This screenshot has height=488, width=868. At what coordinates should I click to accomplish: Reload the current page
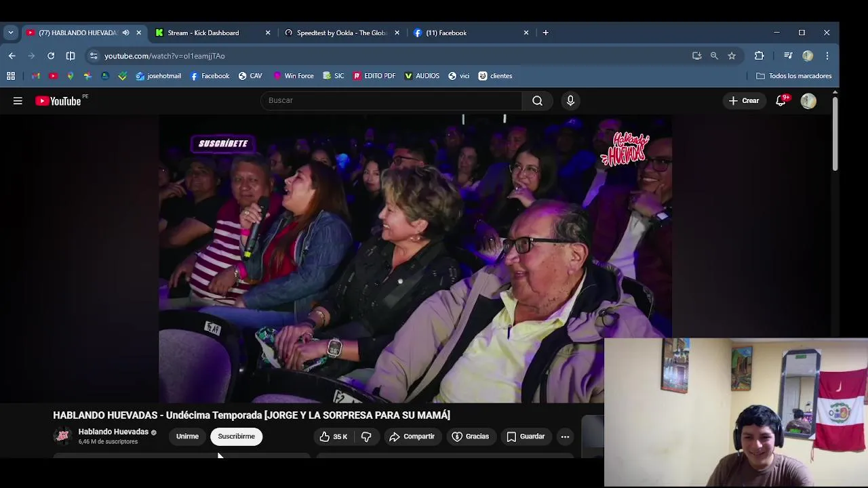51,56
